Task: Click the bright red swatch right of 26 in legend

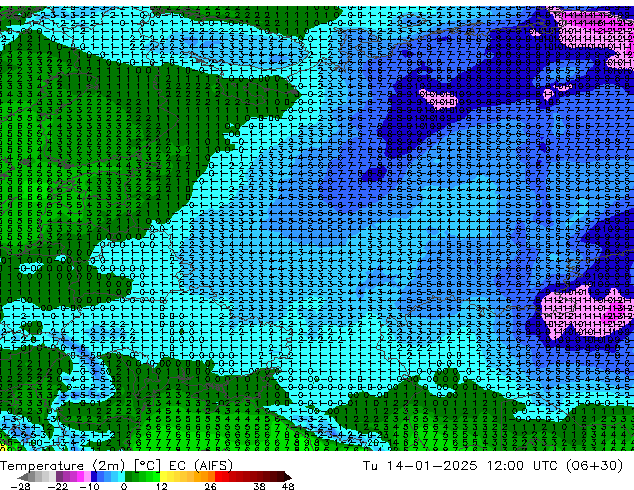Action: (218, 476)
